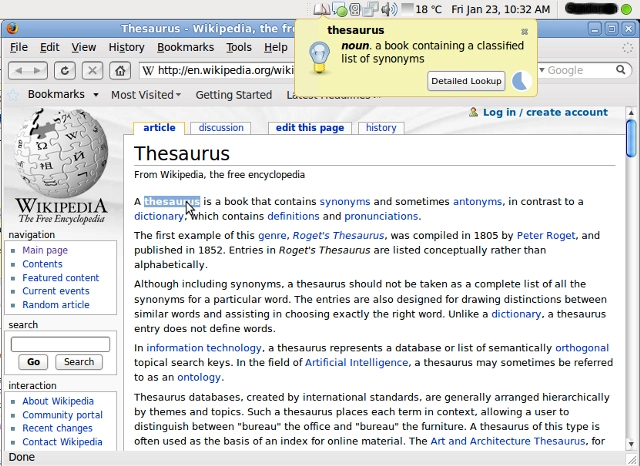Open the orthogonal link
The height and width of the screenshot is (466, 640).
(x=582, y=348)
